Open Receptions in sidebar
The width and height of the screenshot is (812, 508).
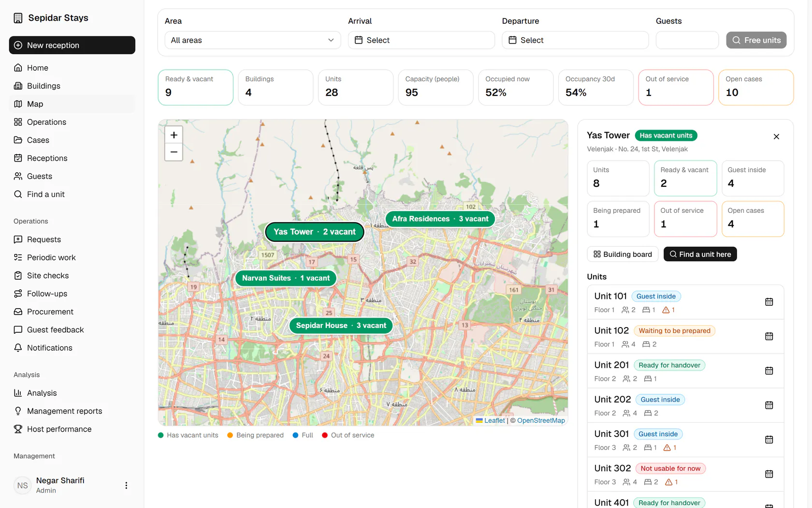(x=72, y=158)
